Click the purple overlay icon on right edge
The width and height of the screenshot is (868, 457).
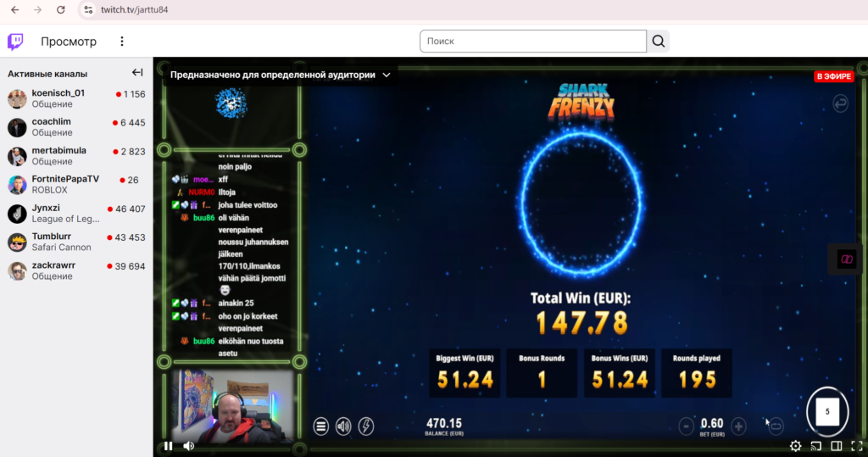point(847,259)
